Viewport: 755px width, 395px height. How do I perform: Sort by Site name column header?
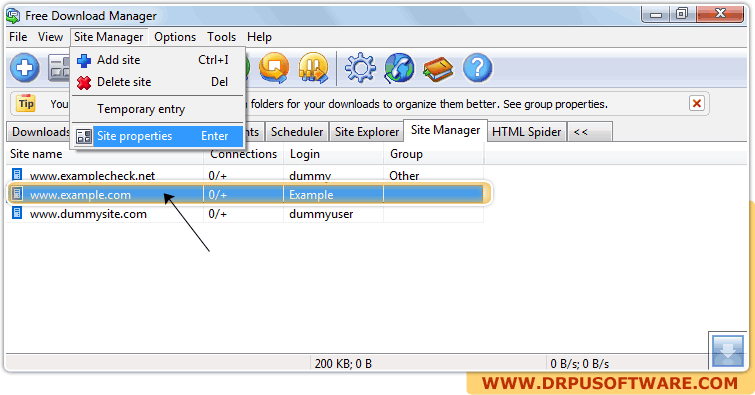[x=105, y=154]
